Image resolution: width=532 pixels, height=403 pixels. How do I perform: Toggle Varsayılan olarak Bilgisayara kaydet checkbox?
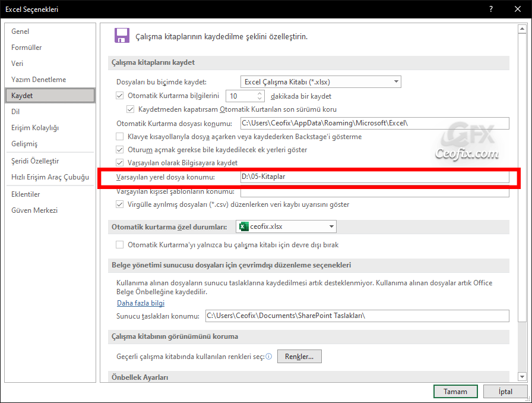tap(119, 163)
